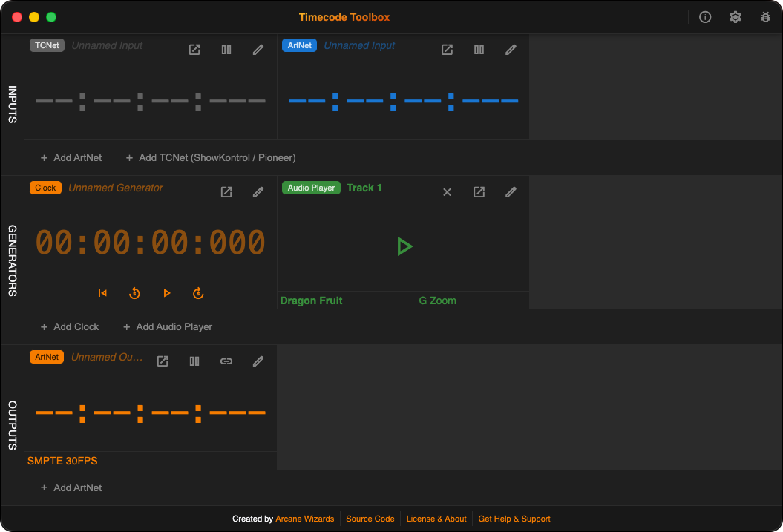Select the ArtNet output timecode display
This screenshot has height=532, width=783.
151,414
